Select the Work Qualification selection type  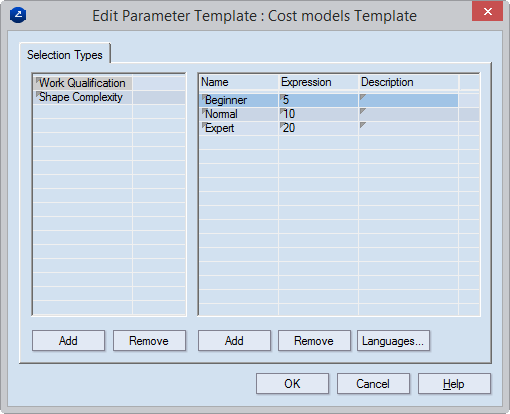[83, 83]
